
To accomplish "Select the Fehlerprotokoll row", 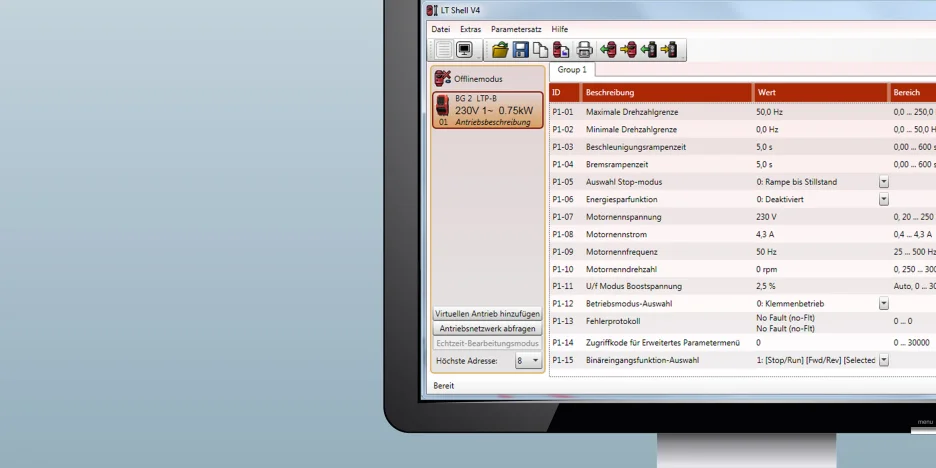I will (743, 323).
